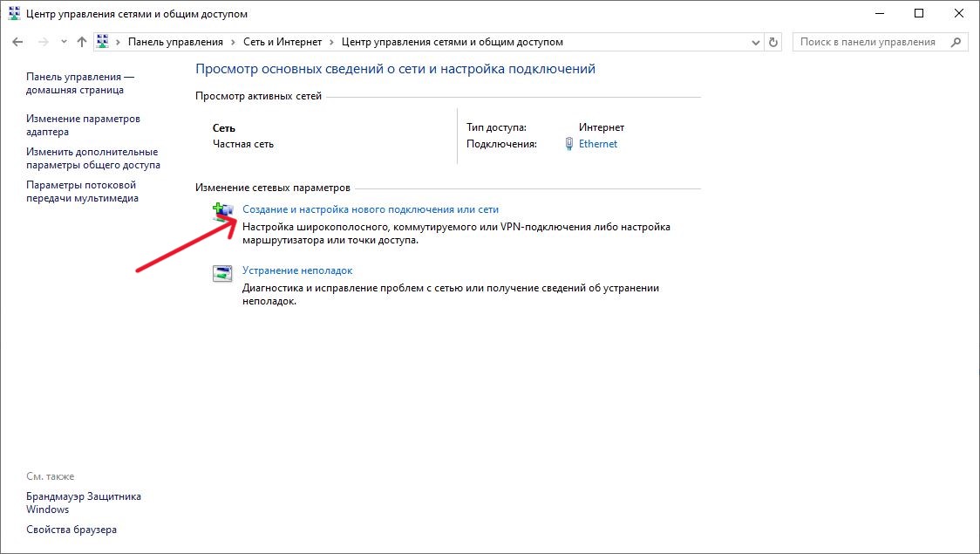The image size is (980, 554).
Task: Expand the address bar history dropdown
Action: [x=755, y=42]
